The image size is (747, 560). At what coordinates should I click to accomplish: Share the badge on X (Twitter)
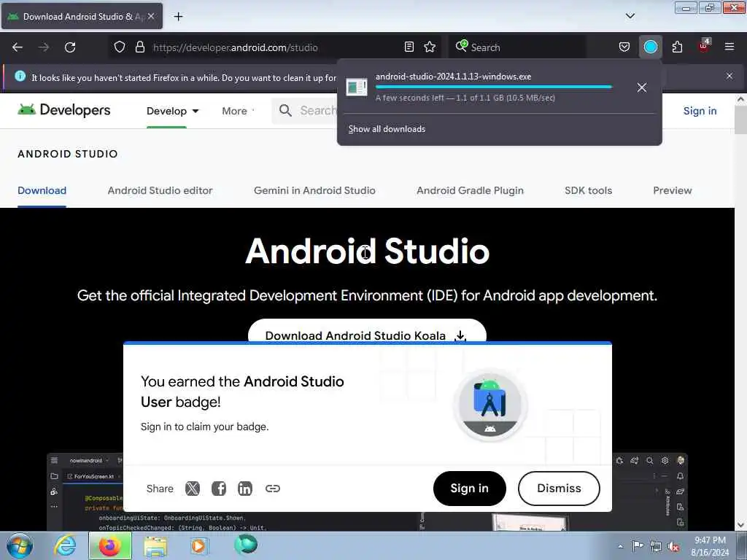pyautogui.click(x=193, y=489)
